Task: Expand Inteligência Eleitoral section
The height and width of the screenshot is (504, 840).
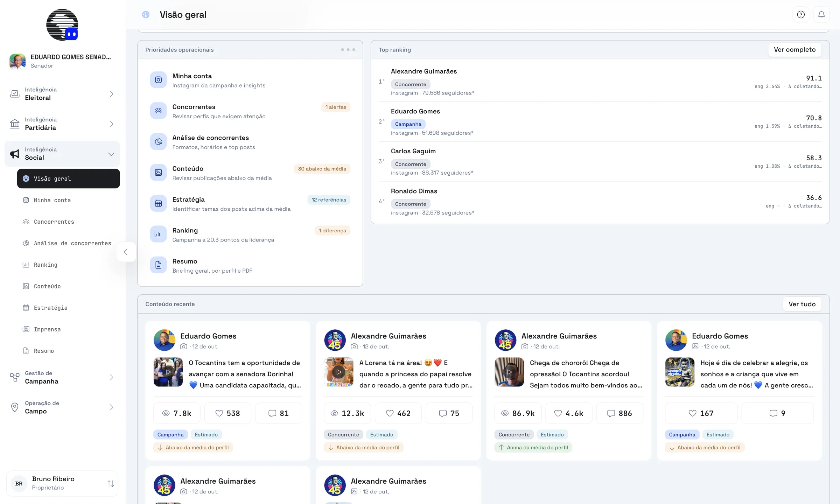Action: pyautogui.click(x=62, y=94)
